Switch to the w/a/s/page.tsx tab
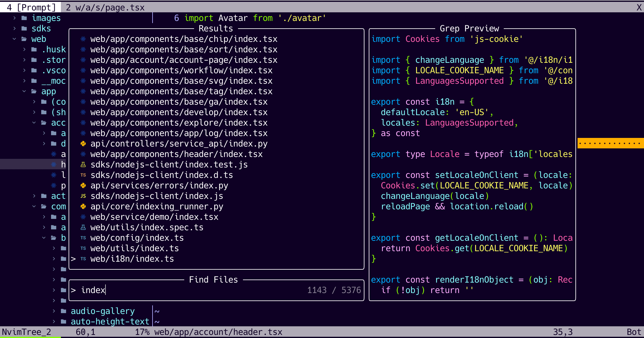 point(105,7)
